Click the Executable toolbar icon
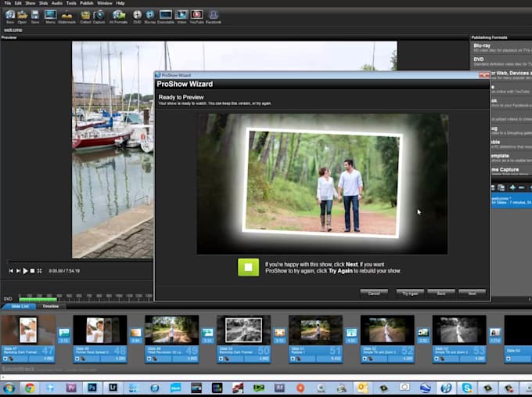Viewport: 532px width, 397px height. [x=166, y=16]
